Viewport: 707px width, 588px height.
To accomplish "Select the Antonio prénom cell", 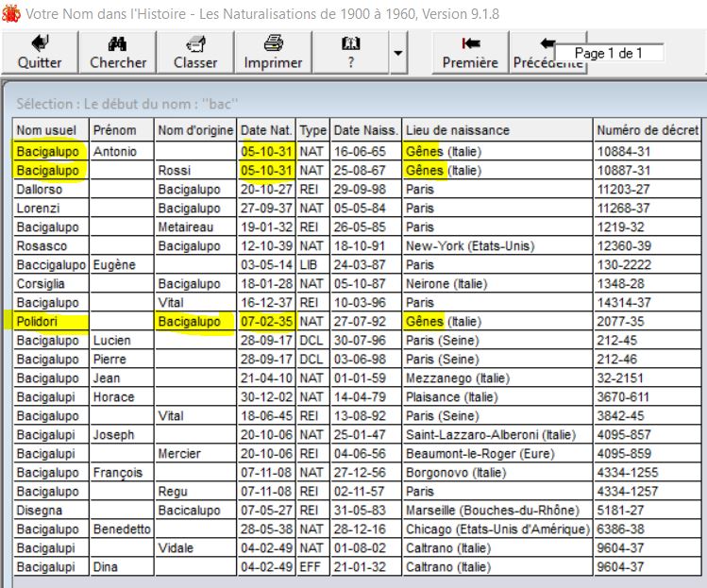I will (x=122, y=152).
